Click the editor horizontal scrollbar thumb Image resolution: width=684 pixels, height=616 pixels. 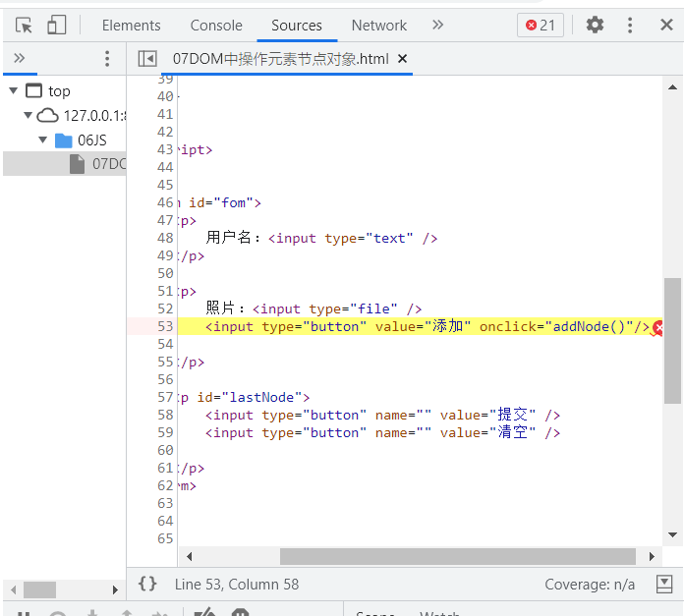pos(458,556)
